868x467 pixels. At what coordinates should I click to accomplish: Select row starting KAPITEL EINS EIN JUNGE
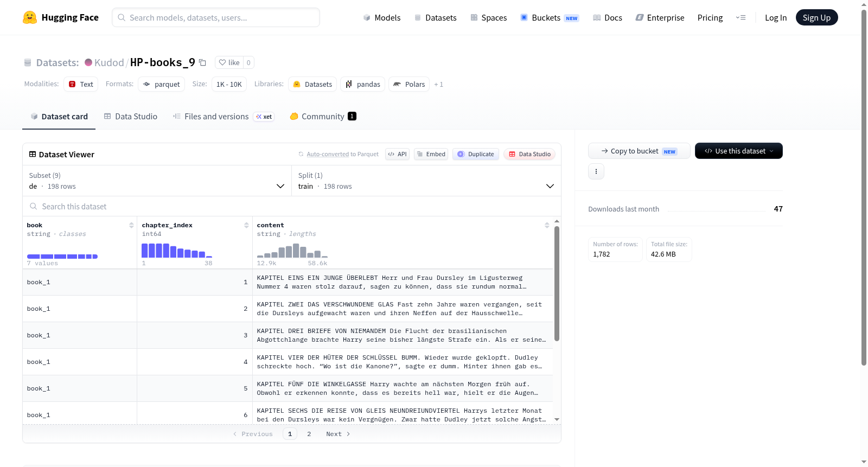click(x=288, y=282)
